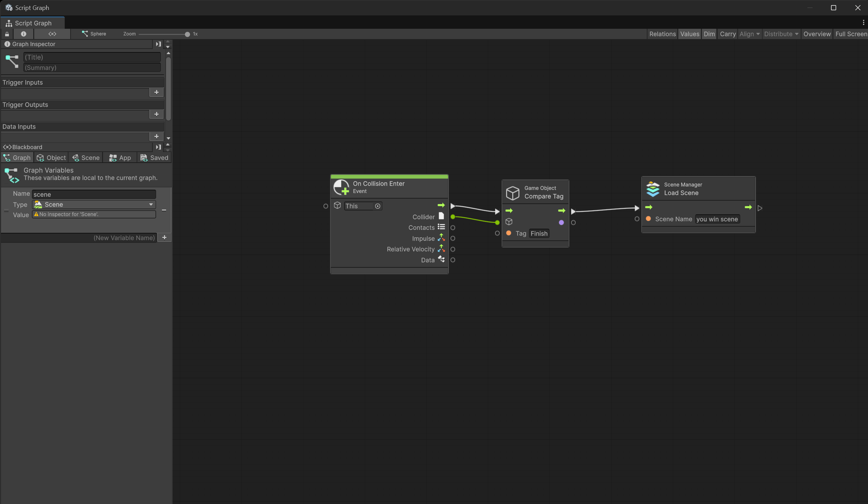Click the Zoom slider handle
Viewport: 868px width, 504px height.
click(x=187, y=34)
